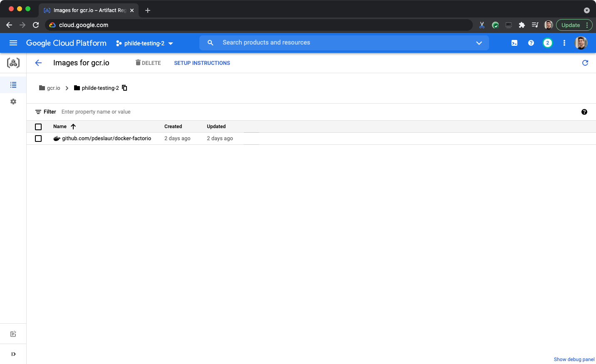Open the account avatar in the blue header
Screen dimensions: 596x364
581,43
